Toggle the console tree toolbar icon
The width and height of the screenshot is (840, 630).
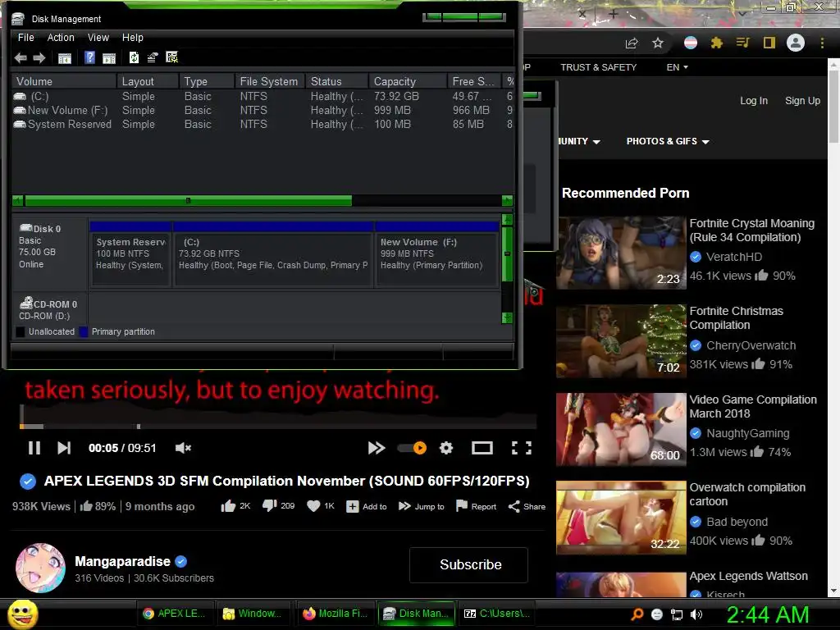65,58
